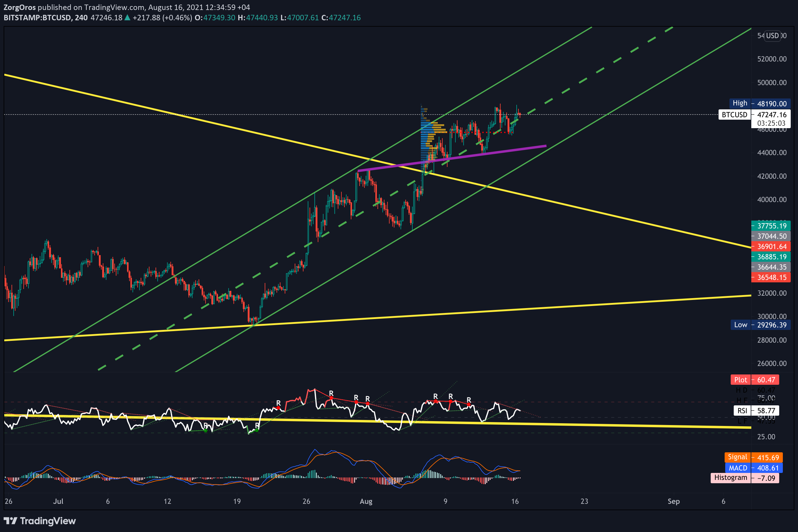The image size is (798, 532).
Task: Click the H:47440.93 high value
Action: (258, 18)
